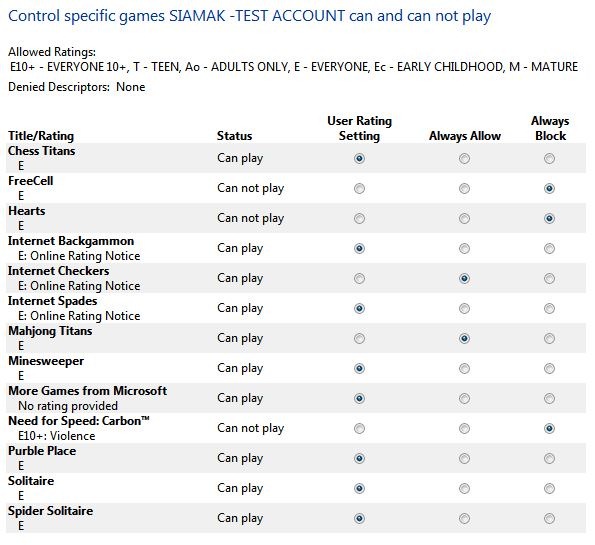Use rating setting for Need for Speed: Carbon
The width and height of the screenshot is (595, 545).
tap(359, 428)
